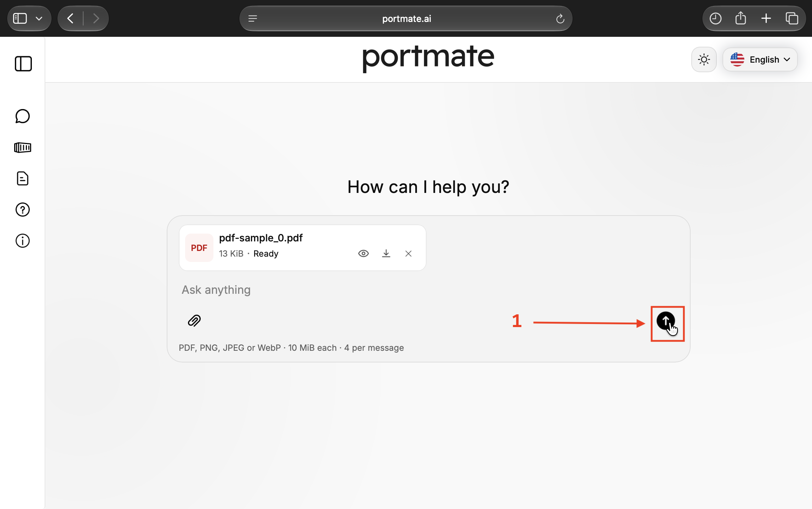Viewport: 812px width, 509px height.
Task: Preview pdf-sample_0.pdf with the eye icon
Action: click(x=364, y=253)
